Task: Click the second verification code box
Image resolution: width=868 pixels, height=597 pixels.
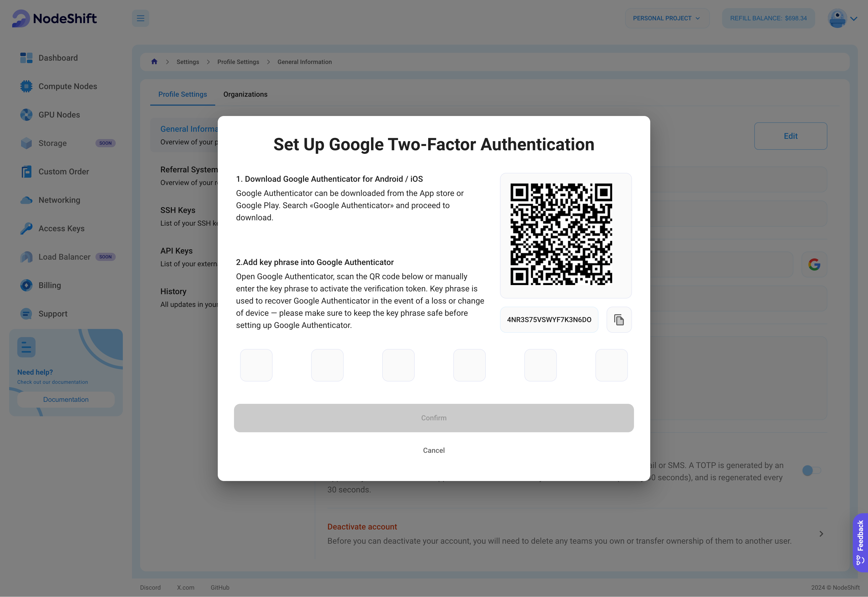Action: point(327,365)
